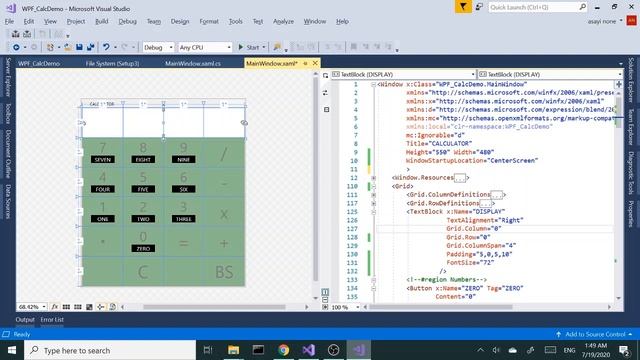Click the vertical split icon at splitter bottom
The image size is (640, 360).
pos(325,292)
